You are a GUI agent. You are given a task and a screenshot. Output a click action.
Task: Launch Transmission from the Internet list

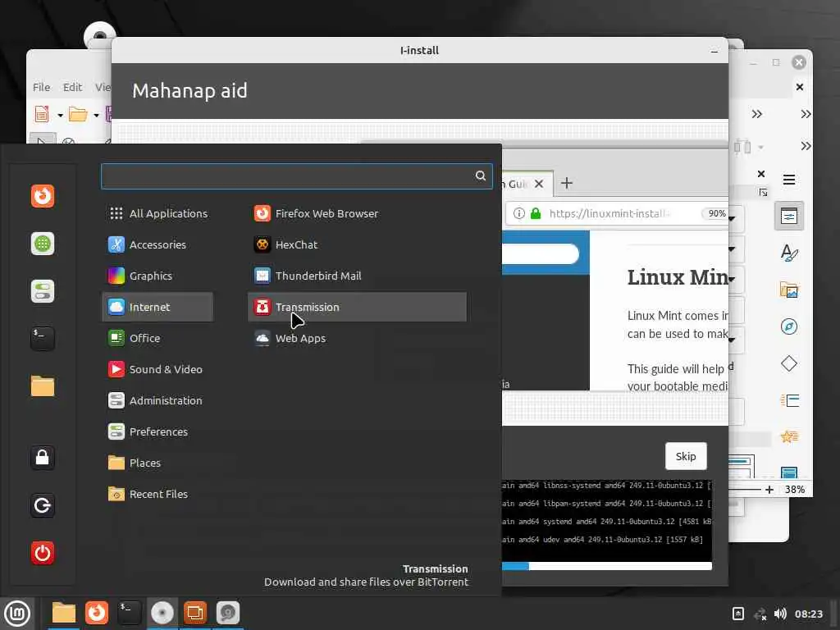(357, 307)
